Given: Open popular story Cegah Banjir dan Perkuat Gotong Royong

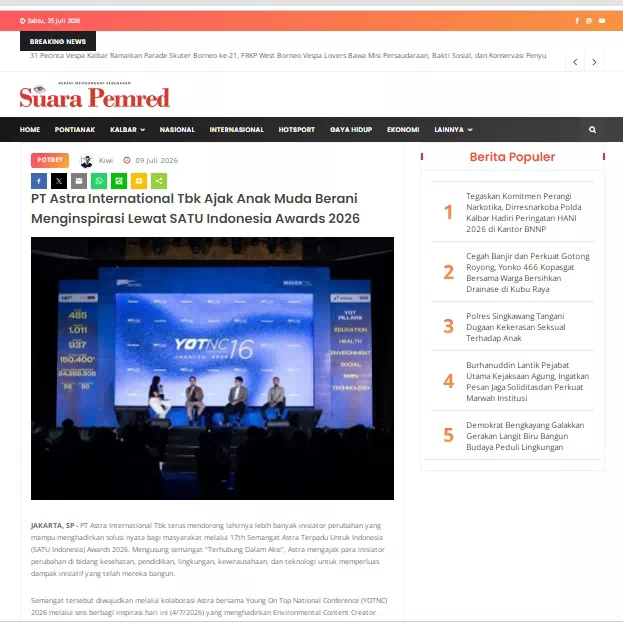Looking at the screenshot, I should tap(528, 273).
